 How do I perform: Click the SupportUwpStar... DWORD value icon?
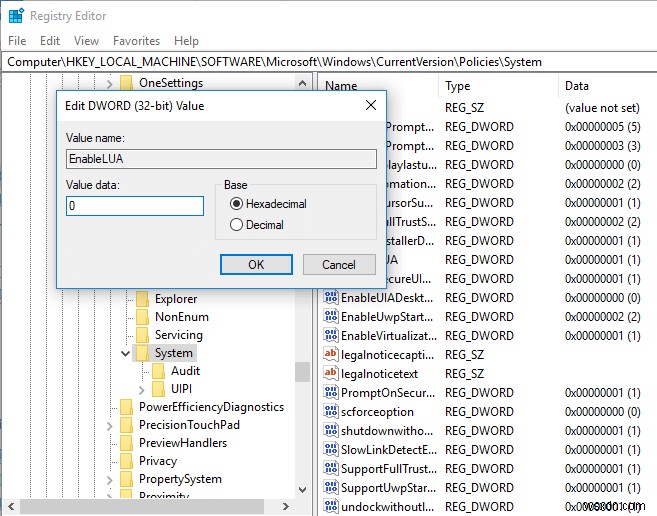click(331, 487)
